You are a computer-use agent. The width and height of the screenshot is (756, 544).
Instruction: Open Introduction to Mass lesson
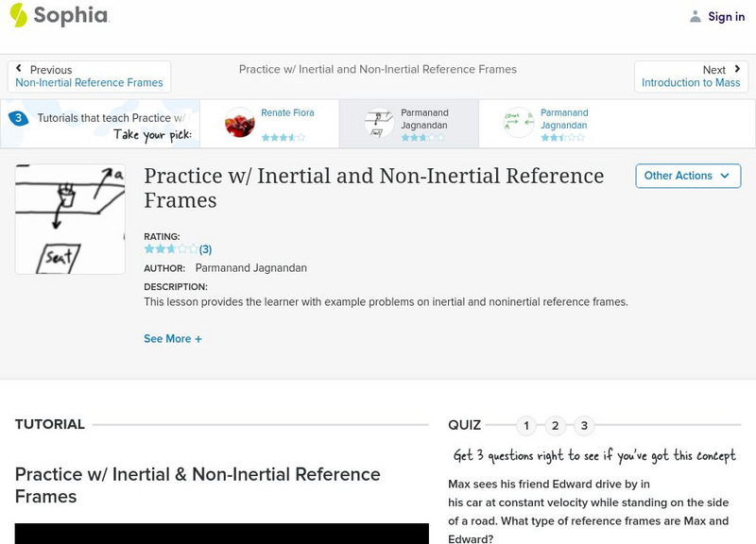[x=692, y=79]
